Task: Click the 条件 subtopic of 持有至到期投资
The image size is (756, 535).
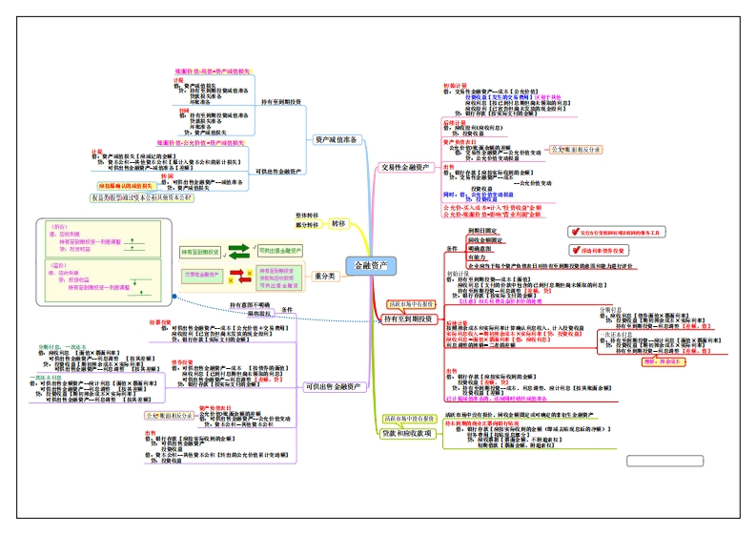Action: [452, 249]
